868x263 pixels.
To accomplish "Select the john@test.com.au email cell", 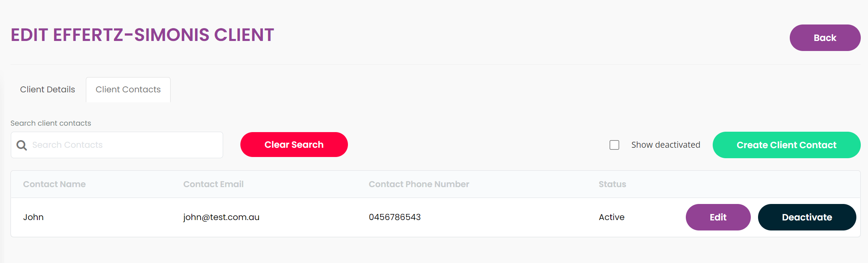I will (x=221, y=217).
